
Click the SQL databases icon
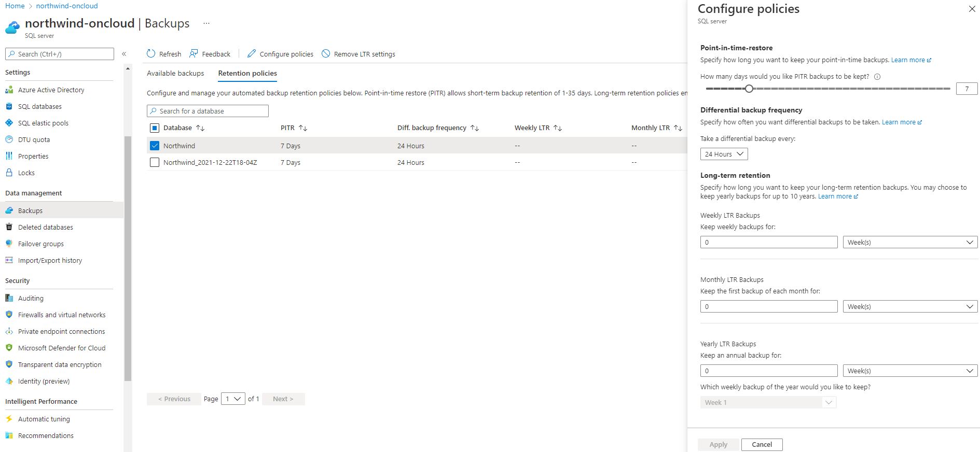coord(9,106)
